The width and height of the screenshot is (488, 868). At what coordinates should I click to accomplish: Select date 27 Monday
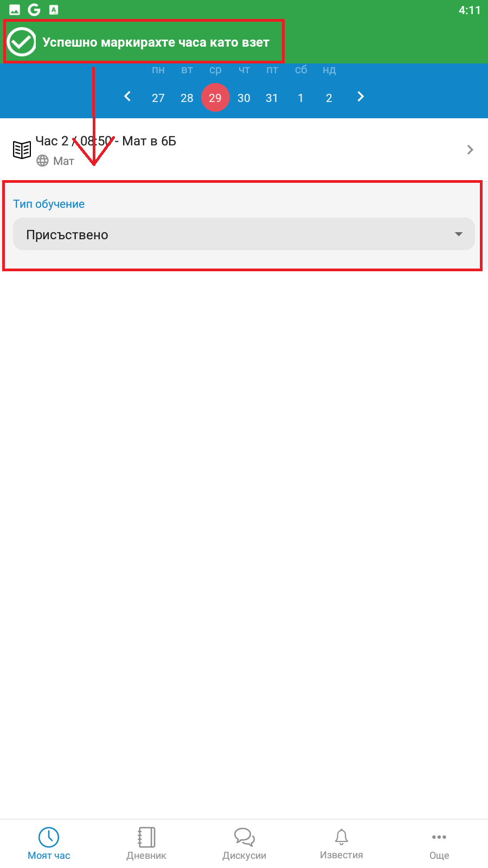pyautogui.click(x=158, y=98)
